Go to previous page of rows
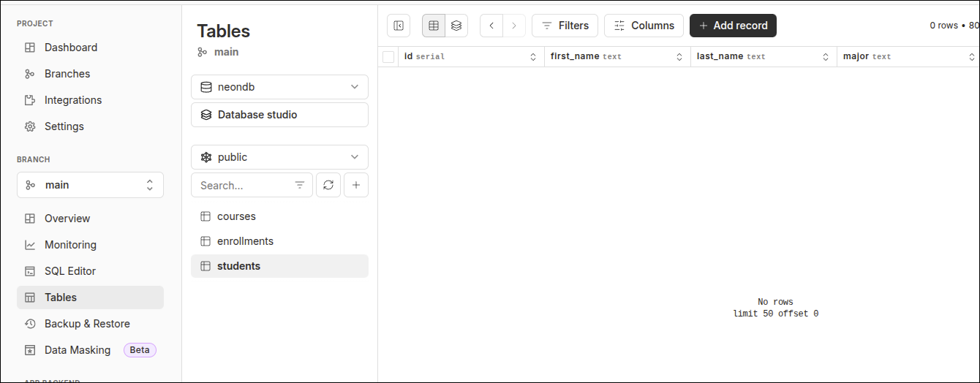The image size is (980, 383). [491, 26]
